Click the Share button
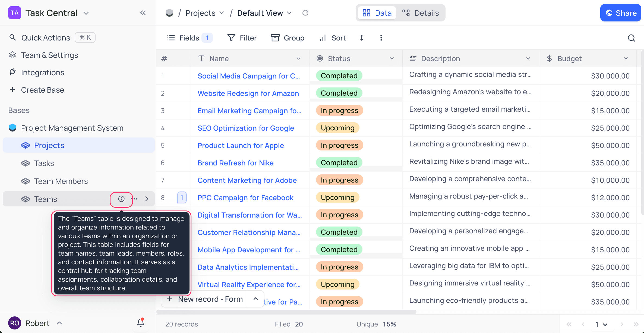The image size is (644, 333). [x=620, y=13]
